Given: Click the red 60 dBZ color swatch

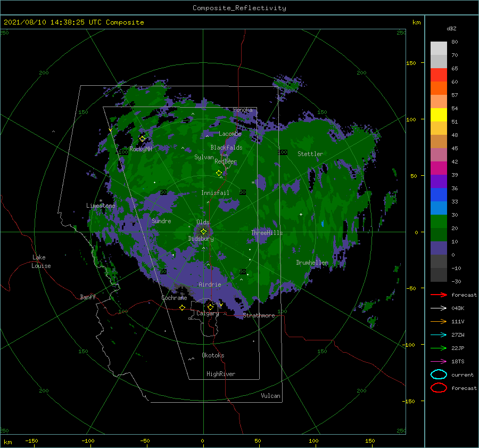Looking at the screenshot, I should (439, 75).
